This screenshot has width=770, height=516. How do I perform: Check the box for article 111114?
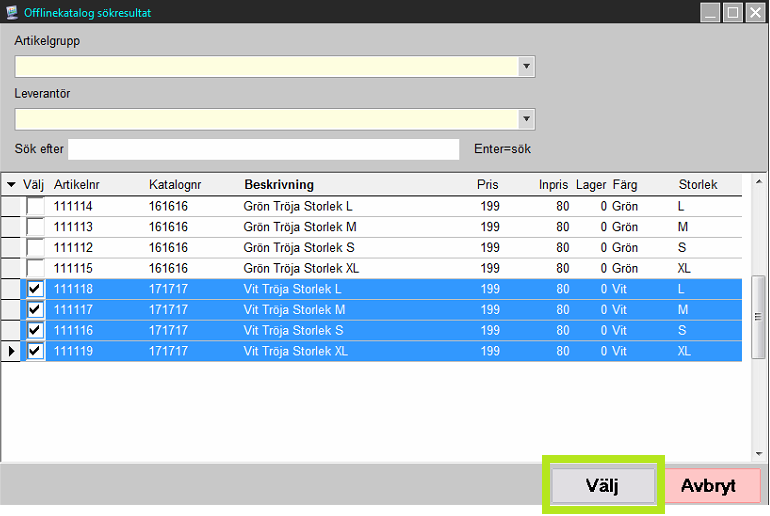[35, 207]
